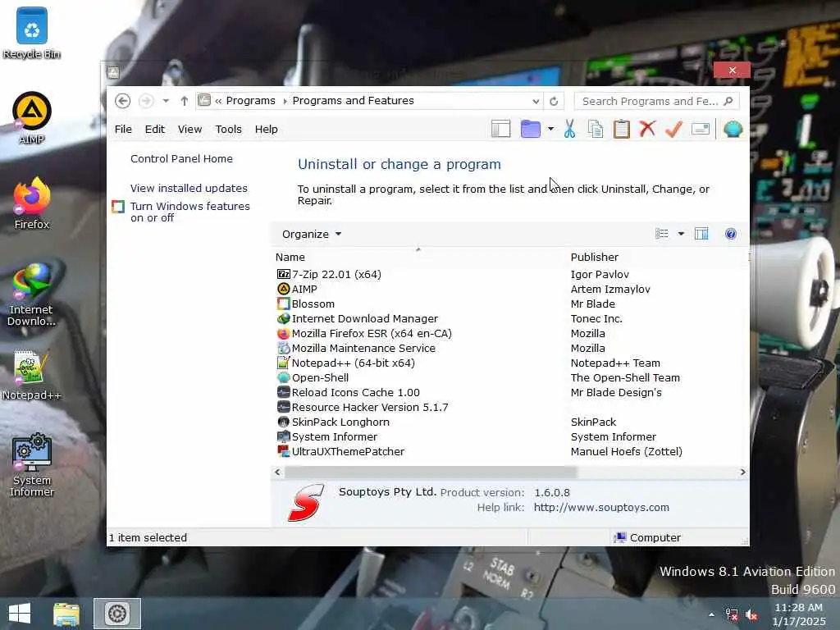Click Programs in the breadcrumb path
Viewport: 840px width, 630px height.
pyautogui.click(x=251, y=101)
